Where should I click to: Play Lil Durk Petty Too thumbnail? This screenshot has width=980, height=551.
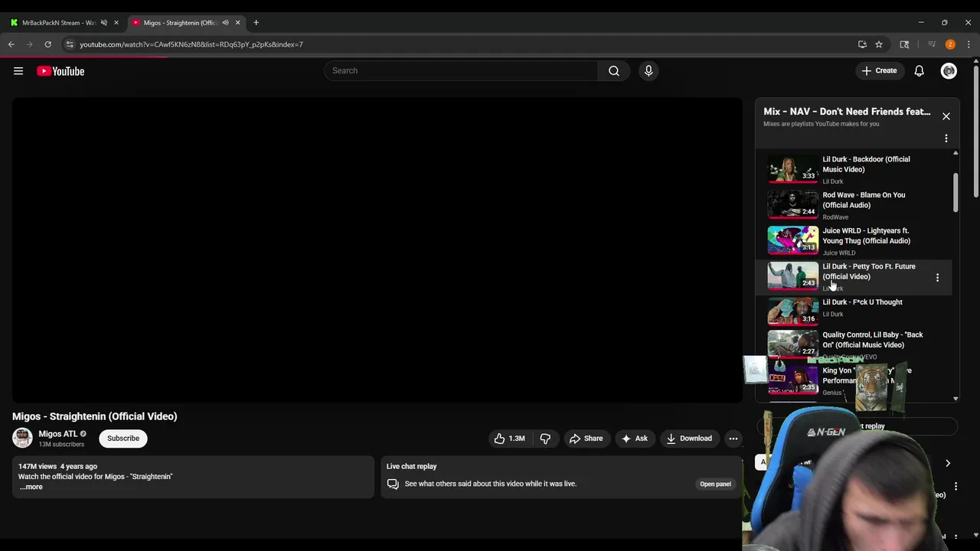(792, 276)
